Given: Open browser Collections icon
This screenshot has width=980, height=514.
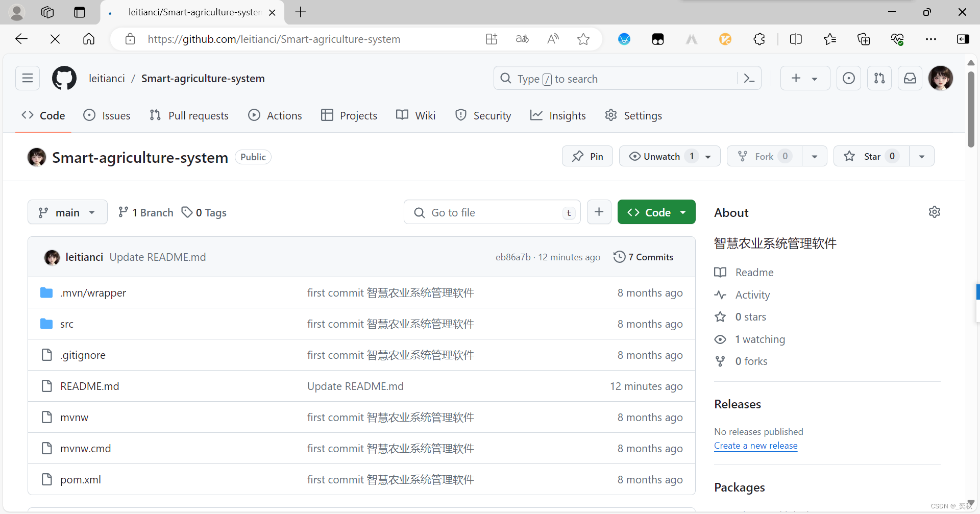Looking at the screenshot, I should click(x=864, y=39).
